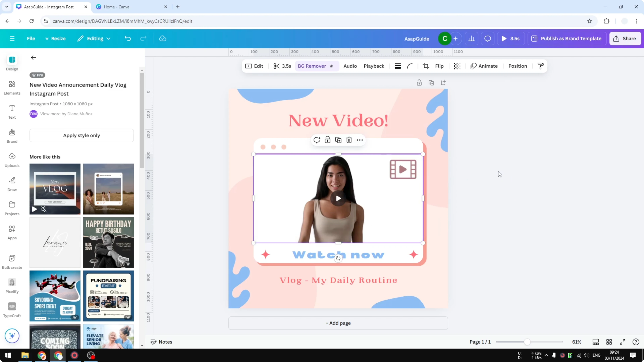Mute the New VLOG template preview
The height and width of the screenshot is (362, 644).
[x=44, y=209]
